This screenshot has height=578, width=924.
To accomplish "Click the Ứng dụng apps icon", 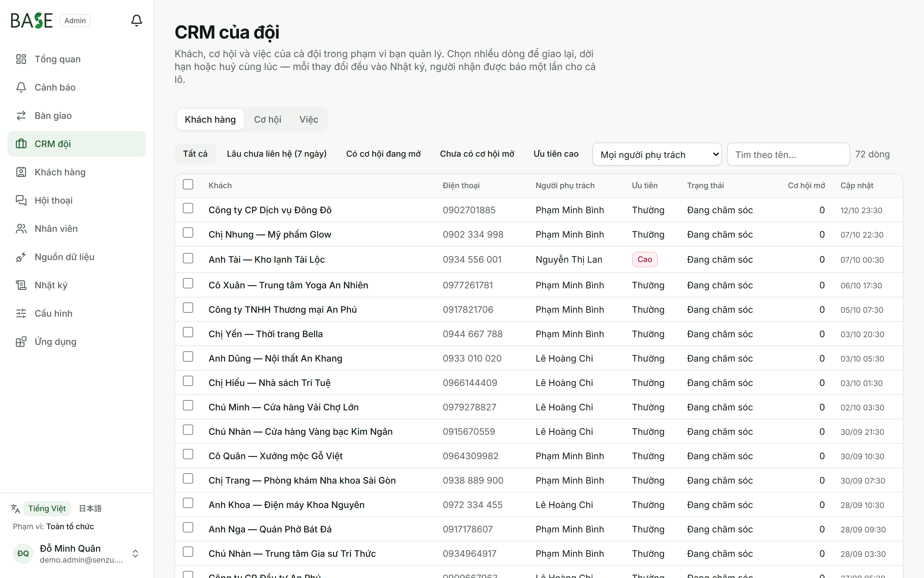I will coord(21,342).
